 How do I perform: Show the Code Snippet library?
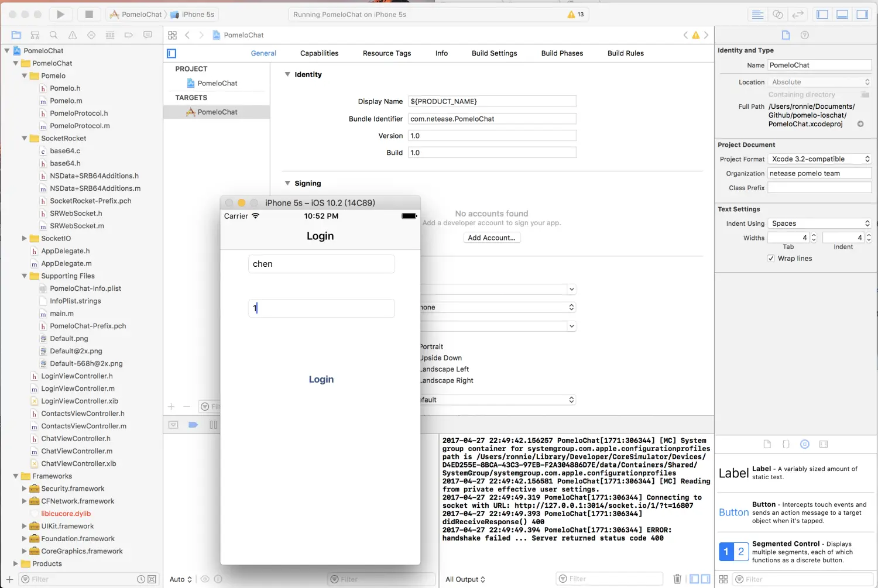[786, 444]
